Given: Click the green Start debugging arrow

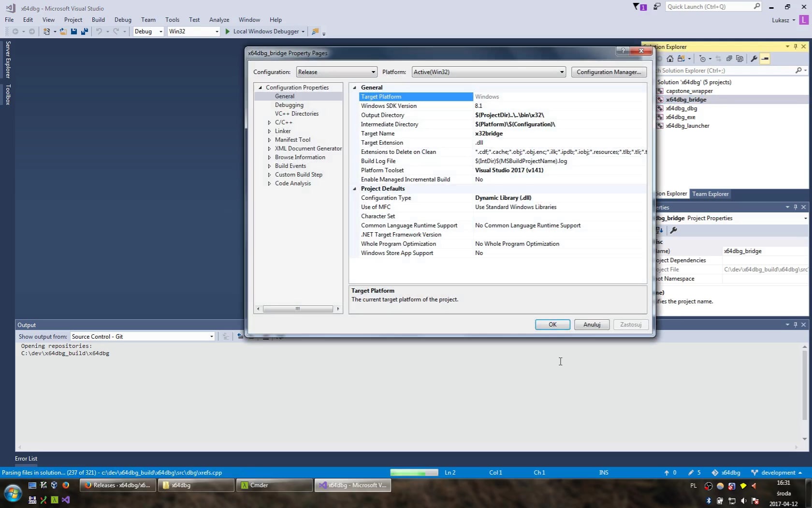Looking at the screenshot, I should tap(227, 31).
